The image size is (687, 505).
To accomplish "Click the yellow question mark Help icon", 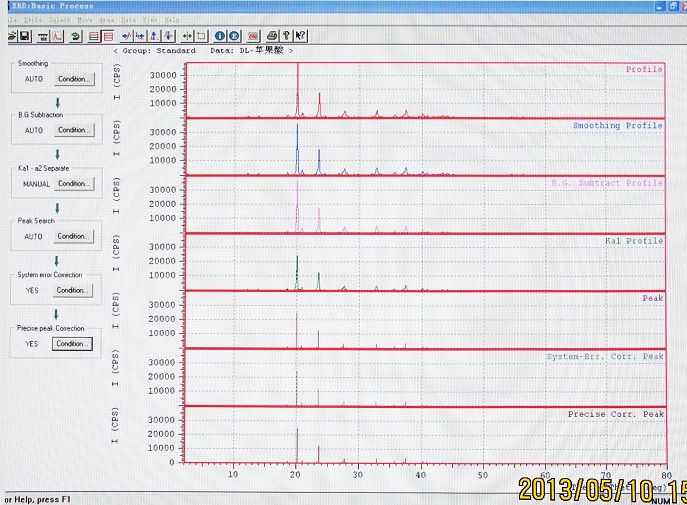I will click(286, 36).
